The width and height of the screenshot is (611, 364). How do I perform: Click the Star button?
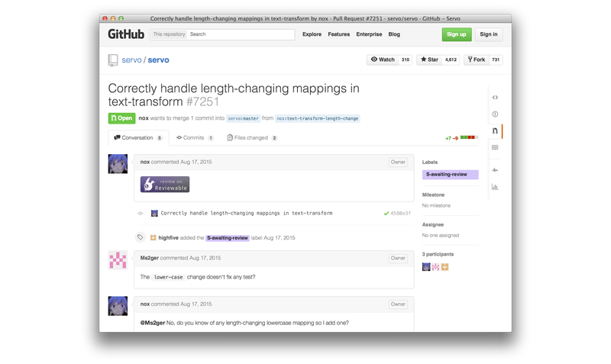430,60
